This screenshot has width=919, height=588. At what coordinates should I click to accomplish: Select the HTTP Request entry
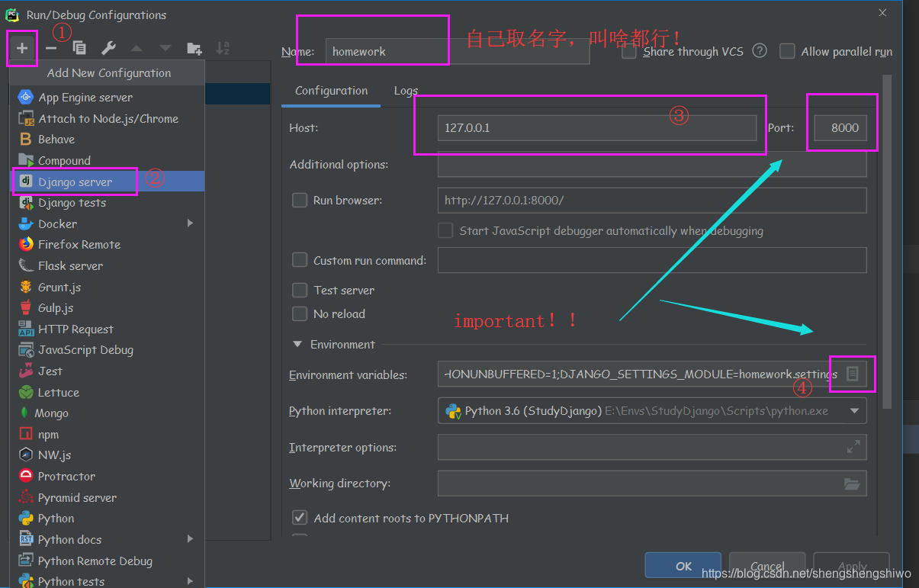click(x=107, y=329)
